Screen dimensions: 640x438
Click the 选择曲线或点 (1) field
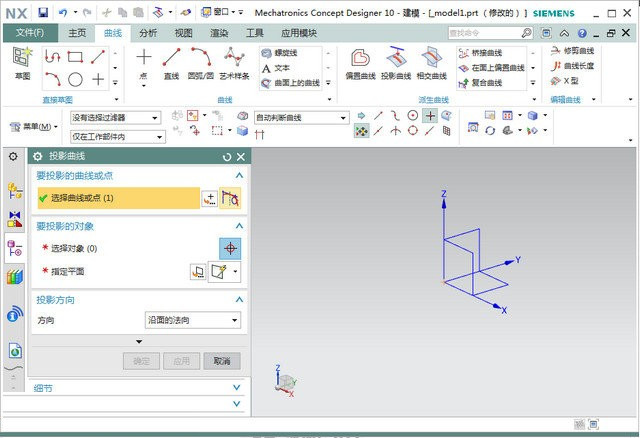(118, 198)
